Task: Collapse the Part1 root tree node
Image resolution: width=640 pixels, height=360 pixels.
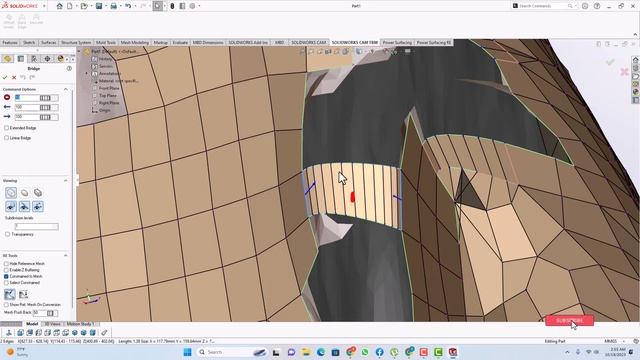Action: (x=79, y=51)
